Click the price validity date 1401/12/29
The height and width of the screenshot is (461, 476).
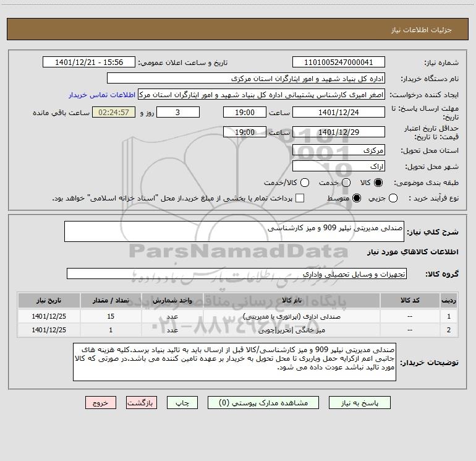[339, 132]
